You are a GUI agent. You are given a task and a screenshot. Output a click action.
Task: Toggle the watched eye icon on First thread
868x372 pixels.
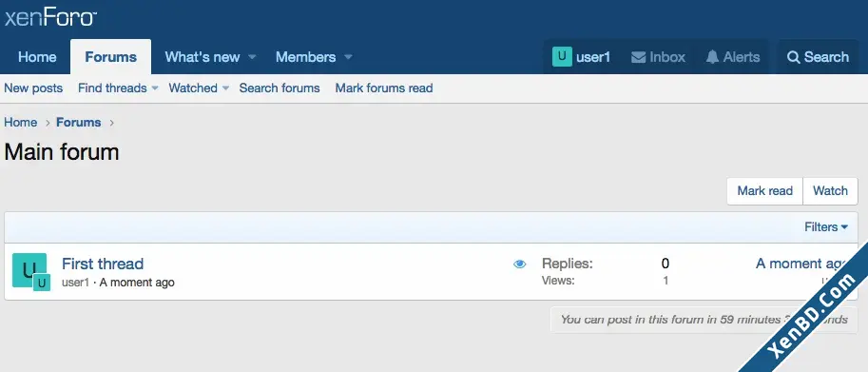point(519,264)
